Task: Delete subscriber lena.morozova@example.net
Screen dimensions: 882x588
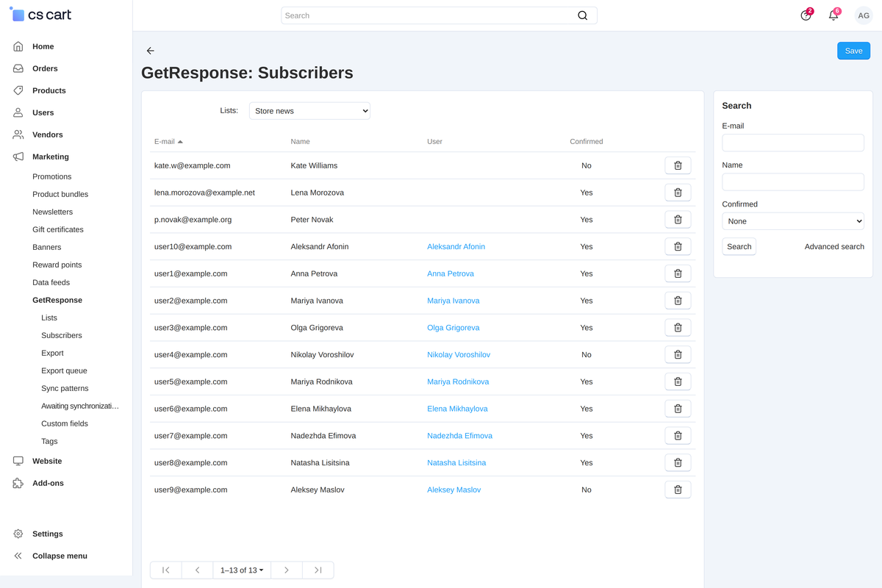Action: pyautogui.click(x=678, y=193)
